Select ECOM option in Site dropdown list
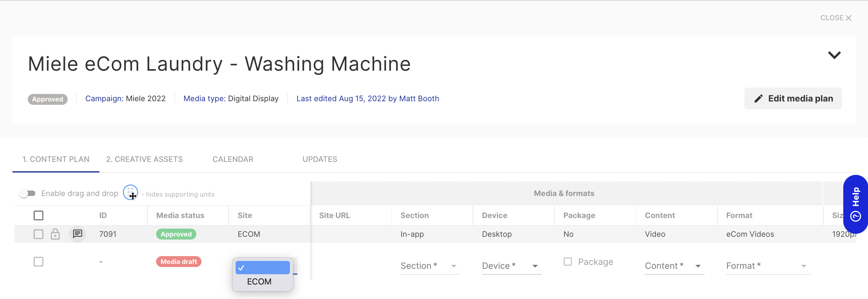Screen dimensions: 868x299 262,282
